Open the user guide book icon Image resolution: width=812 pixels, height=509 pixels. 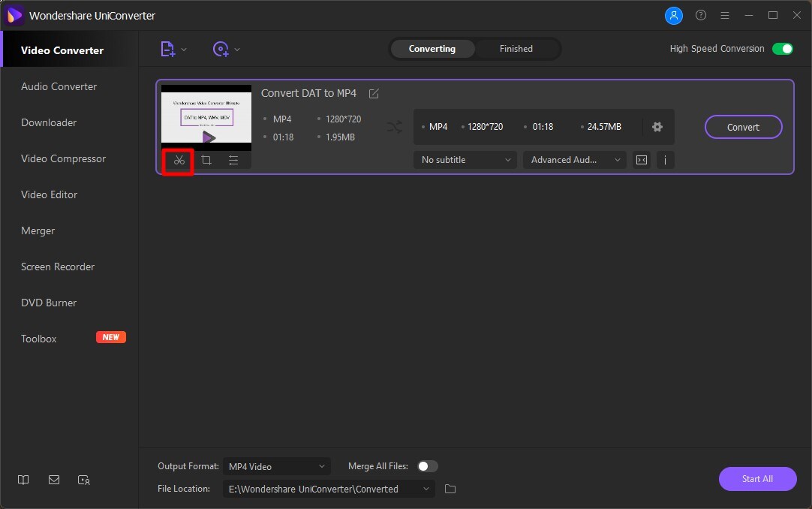[23, 480]
